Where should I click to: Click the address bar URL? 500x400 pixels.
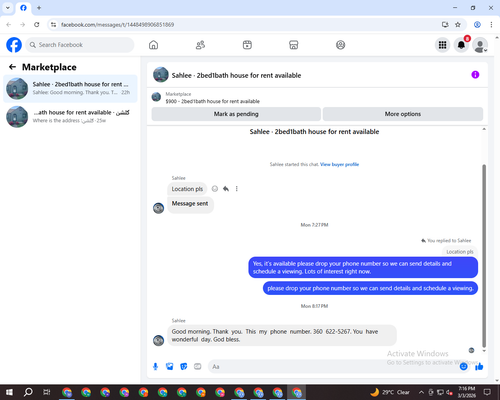[x=117, y=25]
